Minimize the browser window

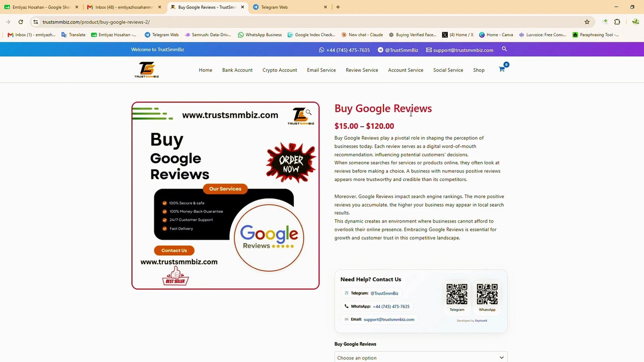click(x=616, y=7)
